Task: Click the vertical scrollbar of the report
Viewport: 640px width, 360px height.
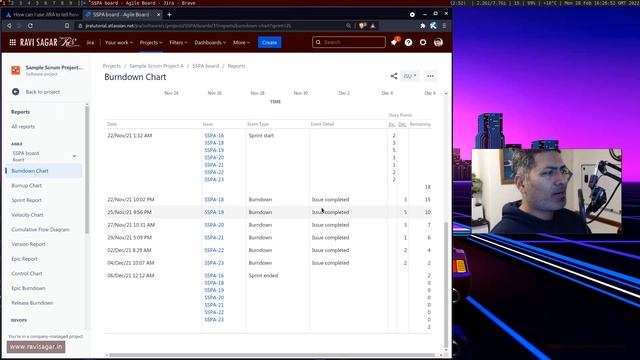Action: [x=446, y=284]
